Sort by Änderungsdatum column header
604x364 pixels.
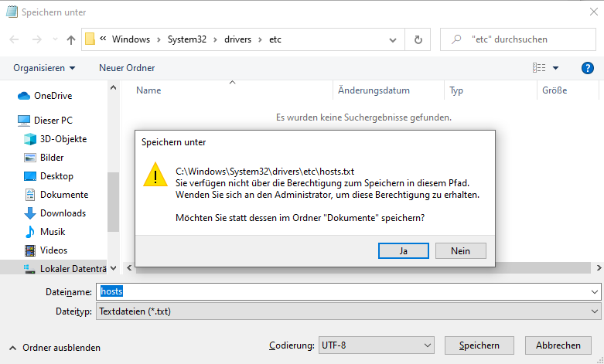pos(388,90)
